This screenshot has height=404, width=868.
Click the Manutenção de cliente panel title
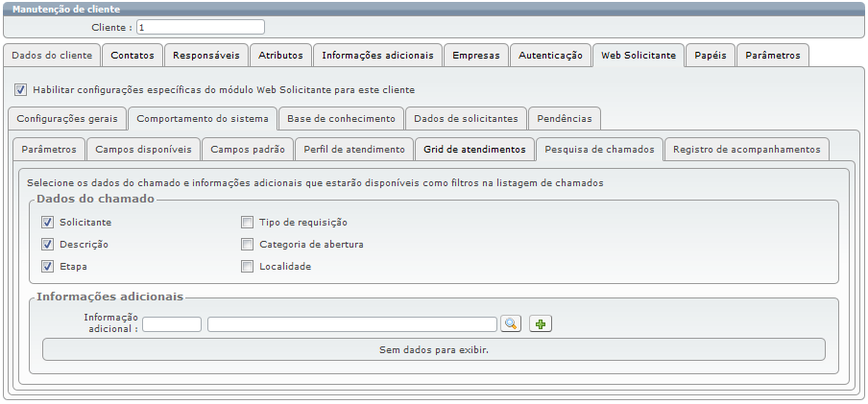[66, 10]
